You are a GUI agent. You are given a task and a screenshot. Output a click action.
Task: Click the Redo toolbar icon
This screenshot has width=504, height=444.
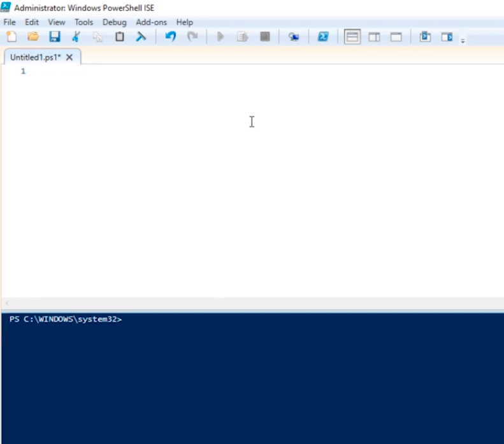[x=192, y=36]
